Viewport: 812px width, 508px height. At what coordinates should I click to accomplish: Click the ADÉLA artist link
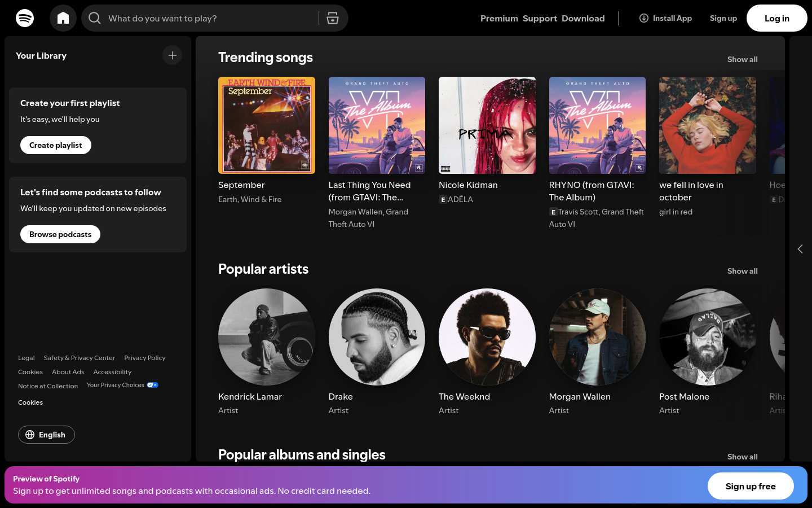[460, 199]
